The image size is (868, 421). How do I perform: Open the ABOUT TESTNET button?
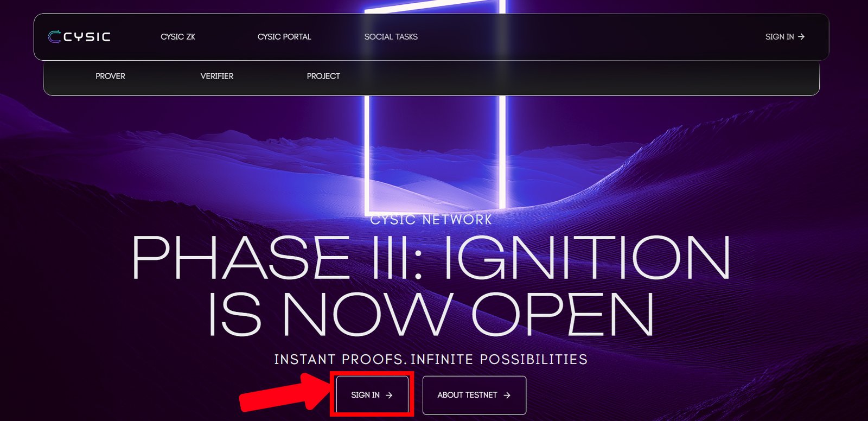474,395
